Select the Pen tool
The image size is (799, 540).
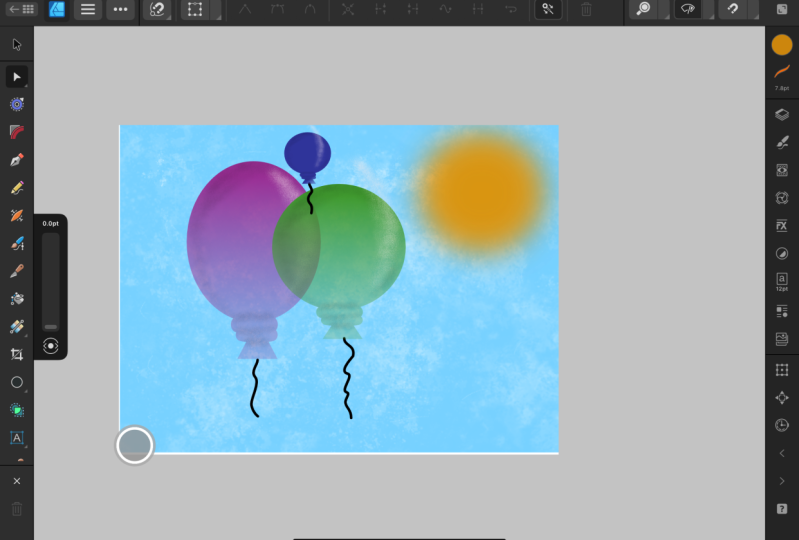(x=17, y=160)
